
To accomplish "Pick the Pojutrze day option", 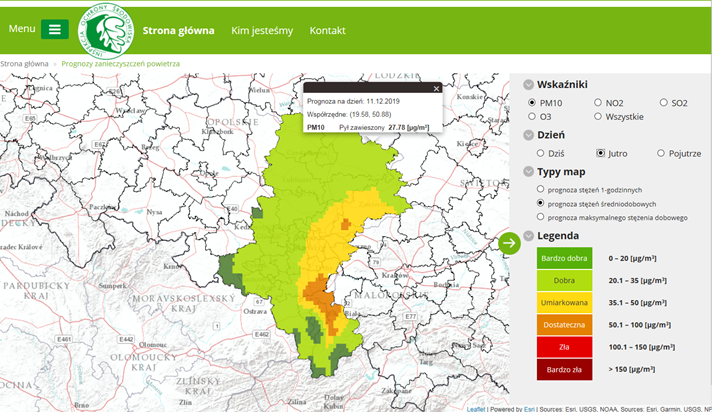I will coord(661,153).
